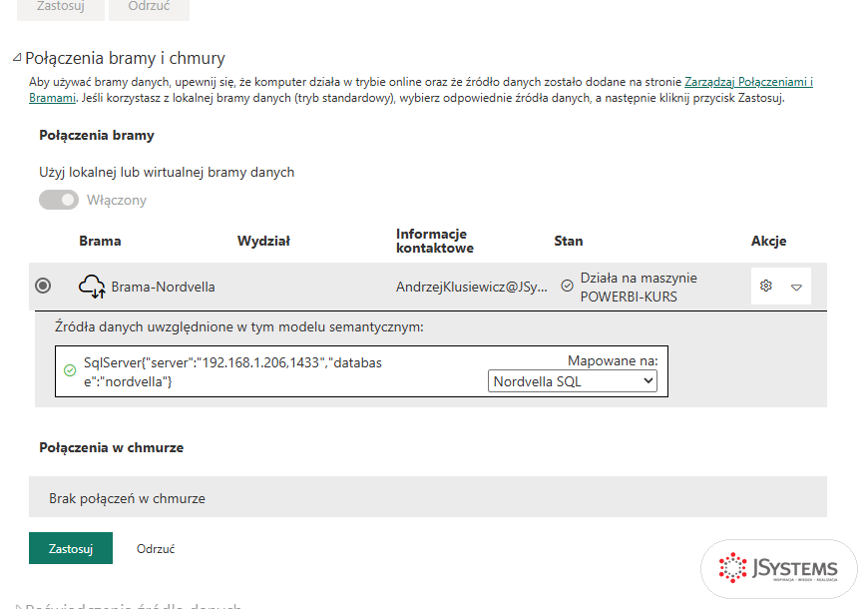Click the SqlServer data source text
Viewport: 868px width, 609px height.
[x=233, y=371]
